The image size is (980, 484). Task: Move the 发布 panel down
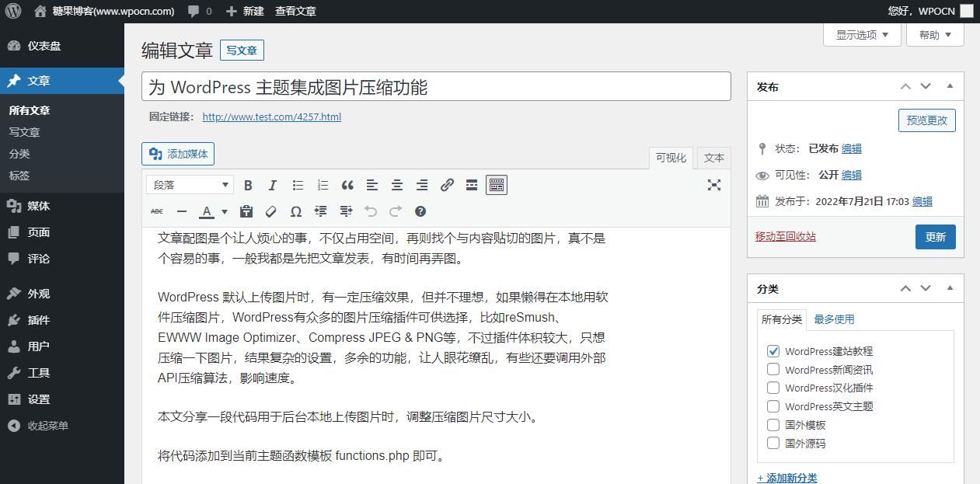tap(926, 86)
